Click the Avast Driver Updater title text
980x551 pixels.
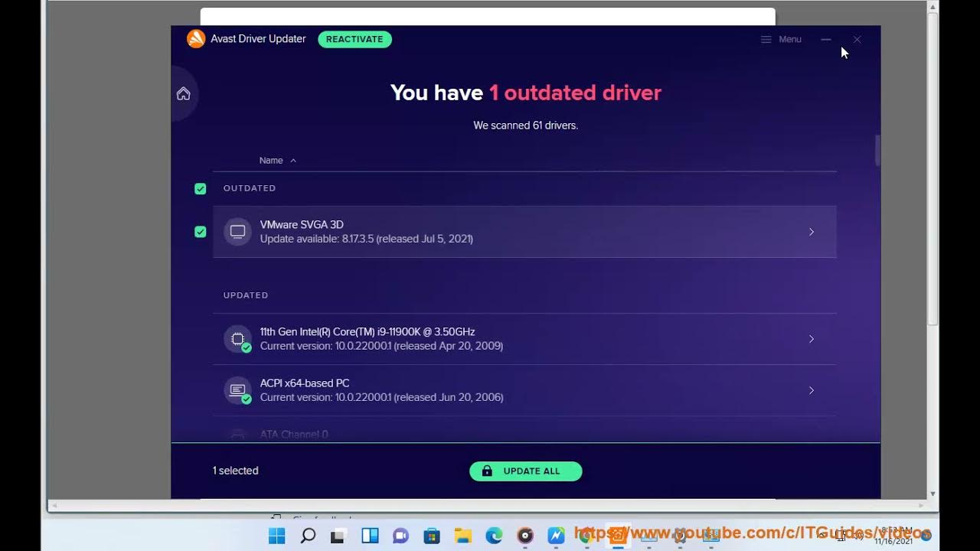(x=258, y=39)
